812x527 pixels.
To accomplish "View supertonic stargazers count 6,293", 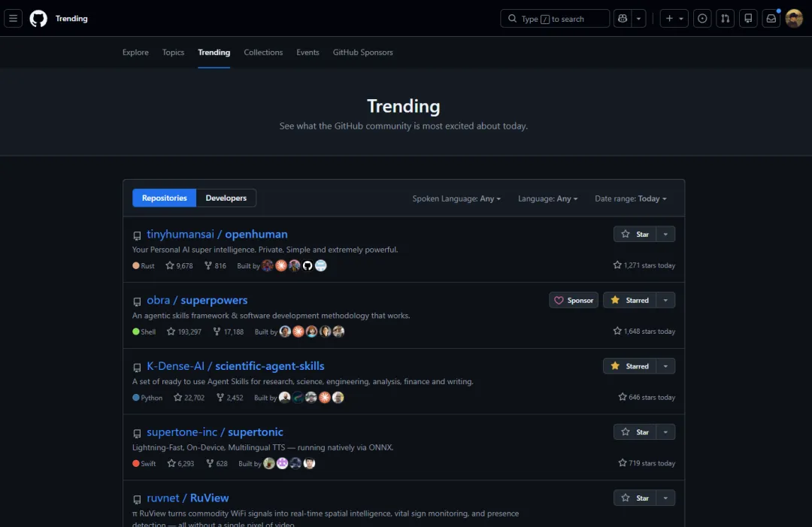I will (180, 463).
